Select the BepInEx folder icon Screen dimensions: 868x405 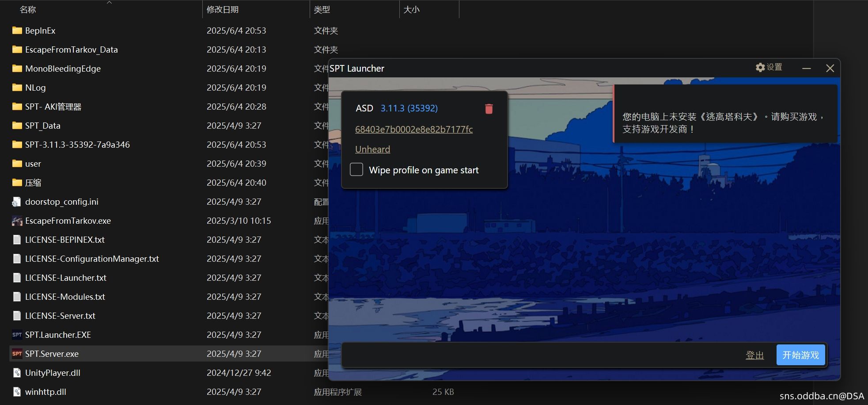(x=17, y=31)
